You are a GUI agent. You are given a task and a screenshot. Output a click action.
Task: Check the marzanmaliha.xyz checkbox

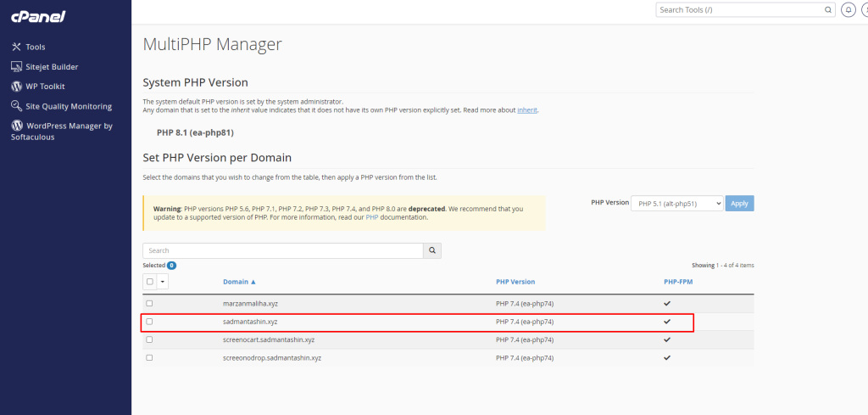pyautogui.click(x=149, y=303)
